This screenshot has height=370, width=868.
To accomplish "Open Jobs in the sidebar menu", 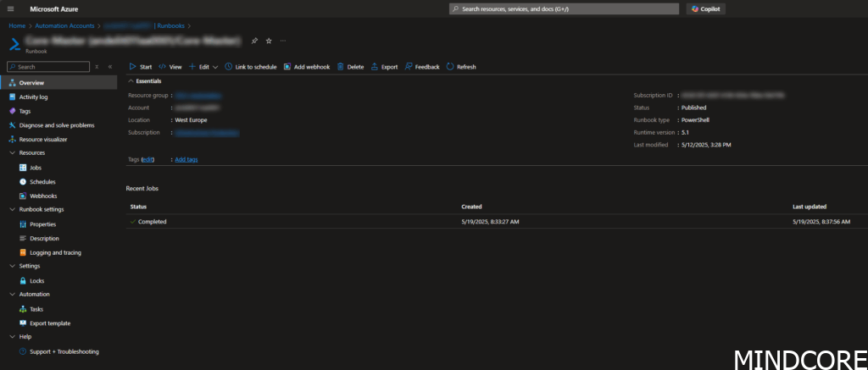I will (x=36, y=168).
